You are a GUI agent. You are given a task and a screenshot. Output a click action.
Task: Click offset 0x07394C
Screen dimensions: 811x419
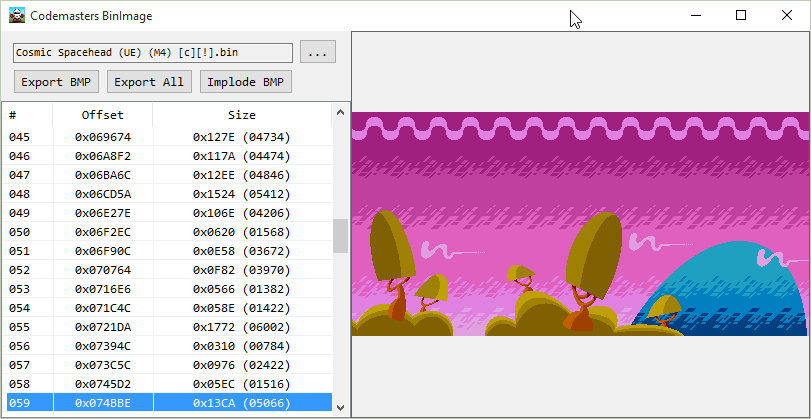click(x=102, y=346)
